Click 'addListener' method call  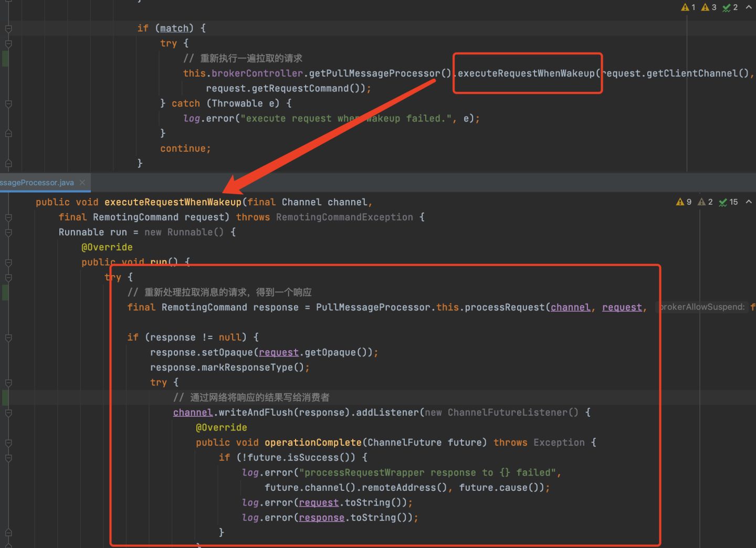click(x=387, y=413)
